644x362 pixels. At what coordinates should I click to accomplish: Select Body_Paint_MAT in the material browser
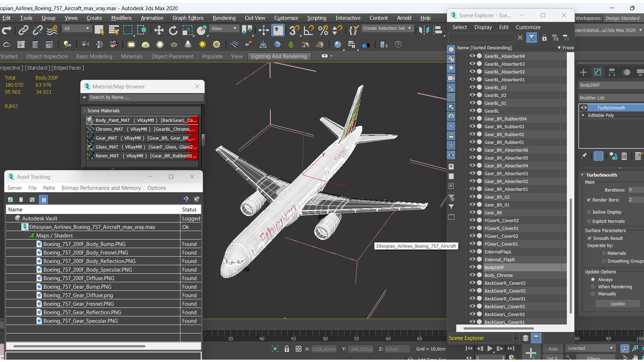click(142, 120)
